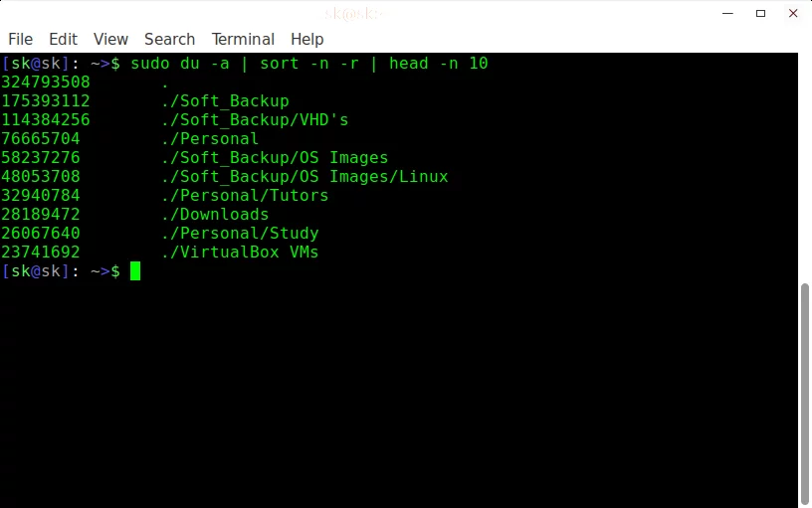Click the sk@sk window title
The image size is (812, 508).
(354, 14)
